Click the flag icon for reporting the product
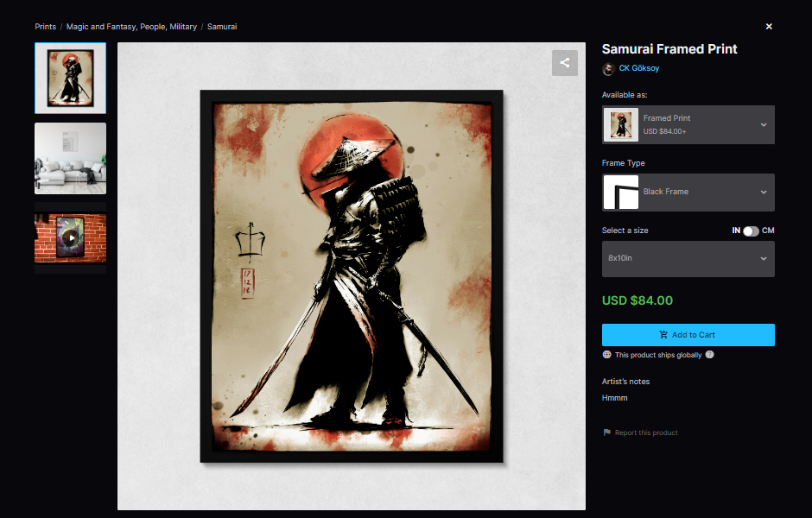The height and width of the screenshot is (518, 812). [x=607, y=432]
